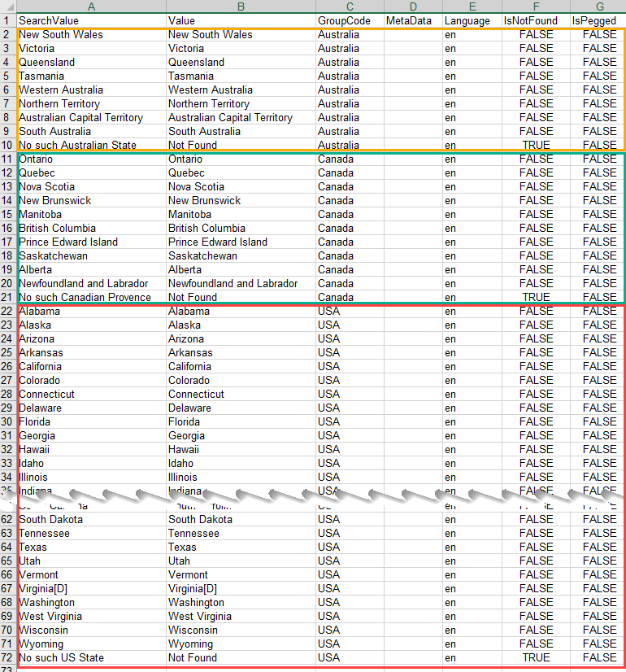Click the IsPegged header cell
The height and width of the screenshot is (672, 626).
point(599,20)
